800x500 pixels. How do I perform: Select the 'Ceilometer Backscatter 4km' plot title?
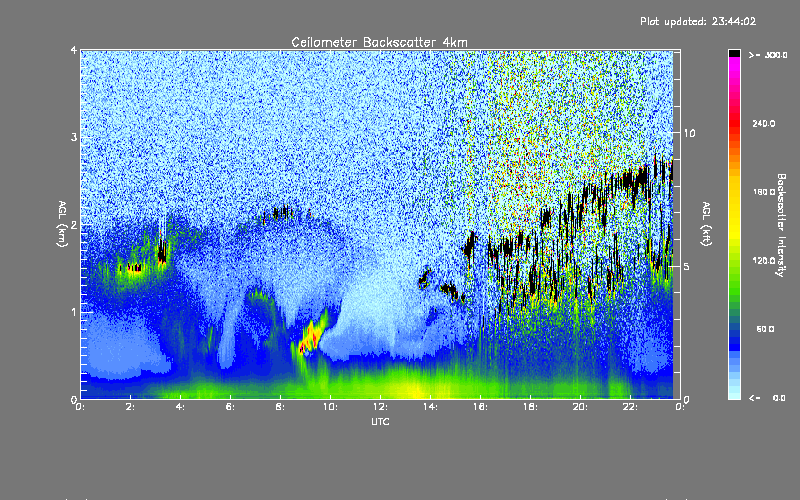[379, 42]
